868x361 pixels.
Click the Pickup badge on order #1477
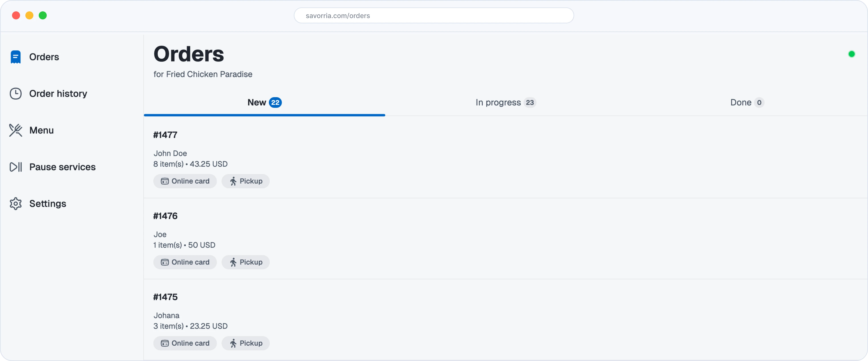[245, 181]
